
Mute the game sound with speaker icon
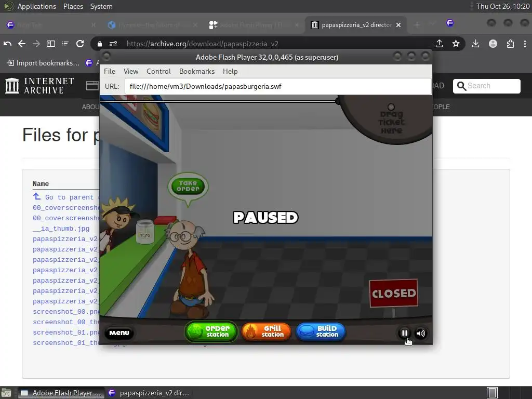[x=421, y=333]
